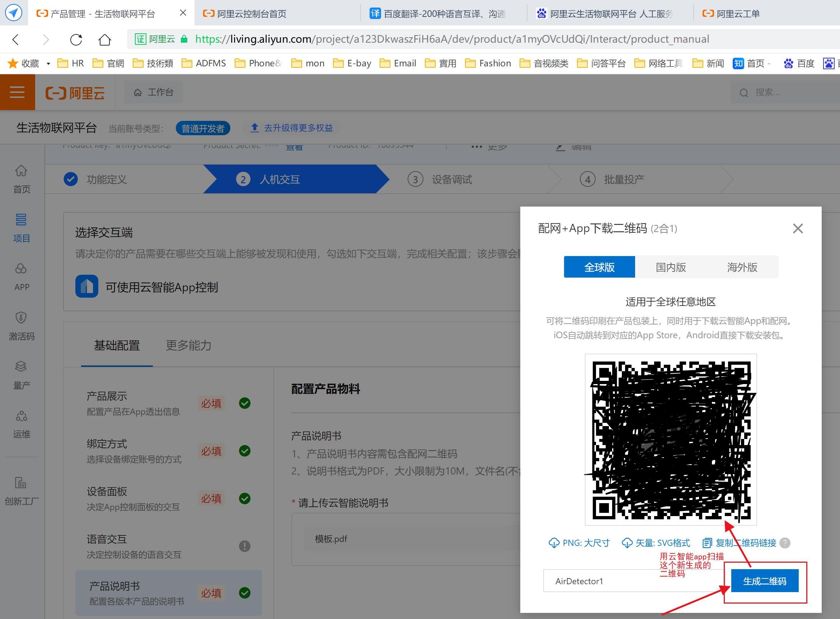Screen dimensions: 840x619
Task: Switch to 更多能力 tab
Action: click(x=188, y=345)
